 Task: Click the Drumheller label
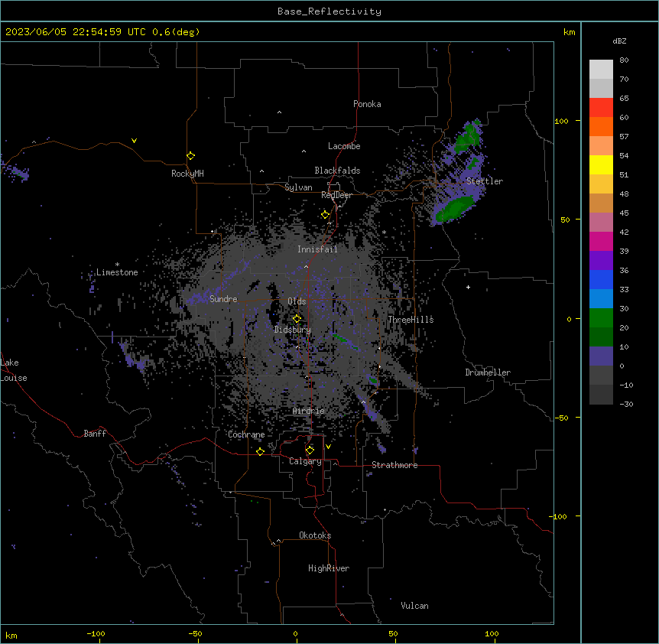pos(488,372)
